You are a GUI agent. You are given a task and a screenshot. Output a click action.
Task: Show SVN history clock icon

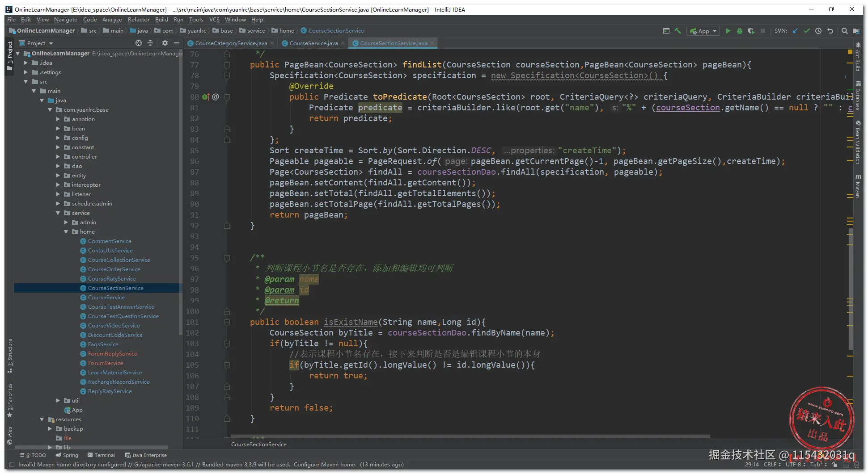coord(818,31)
